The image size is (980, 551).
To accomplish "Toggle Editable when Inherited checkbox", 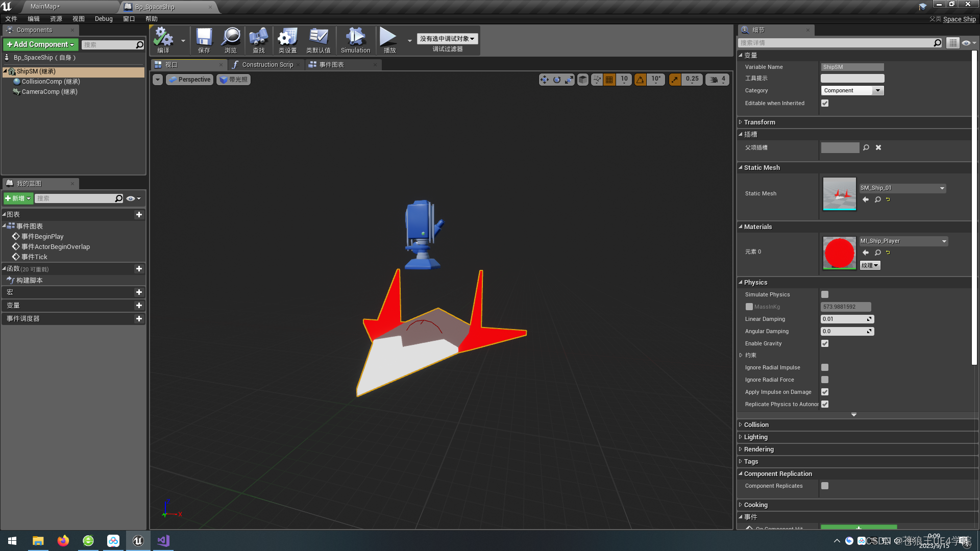I will [x=825, y=103].
